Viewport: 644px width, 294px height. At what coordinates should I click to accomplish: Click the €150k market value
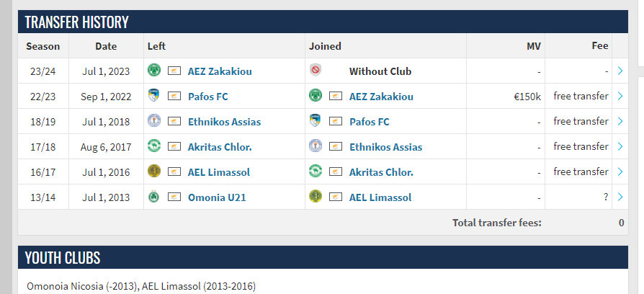[527, 97]
